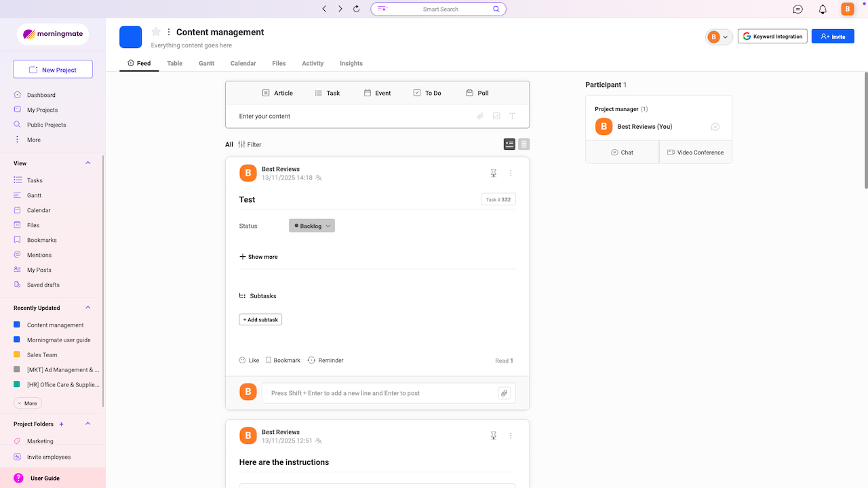Click attachment paperclip in comment box
This screenshot has width=868, height=488.
[x=504, y=393]
